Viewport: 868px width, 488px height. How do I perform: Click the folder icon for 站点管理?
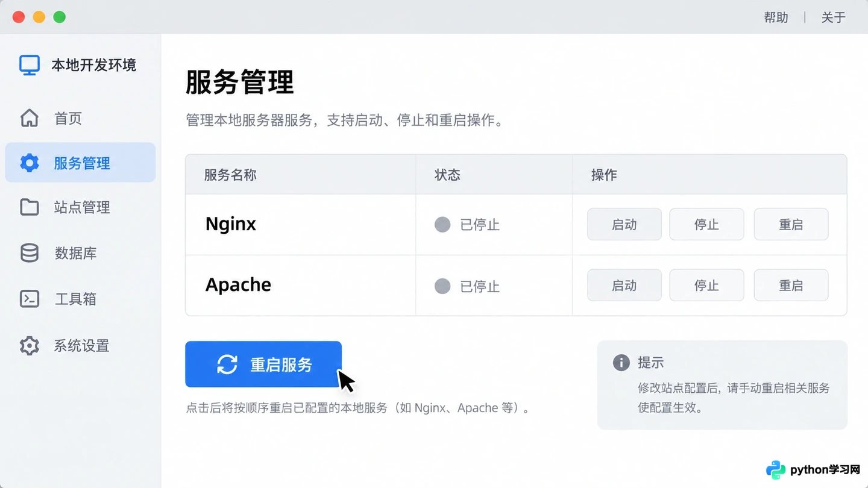(30, 207)
